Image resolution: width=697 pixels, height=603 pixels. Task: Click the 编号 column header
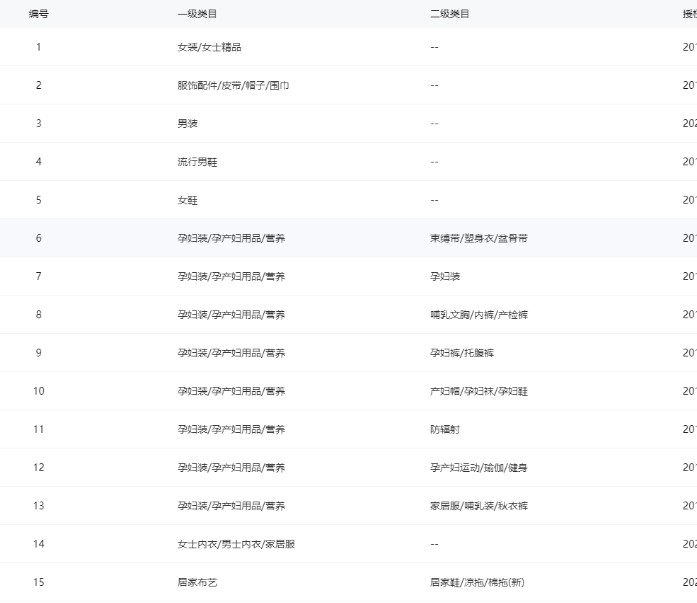(39, 14)
